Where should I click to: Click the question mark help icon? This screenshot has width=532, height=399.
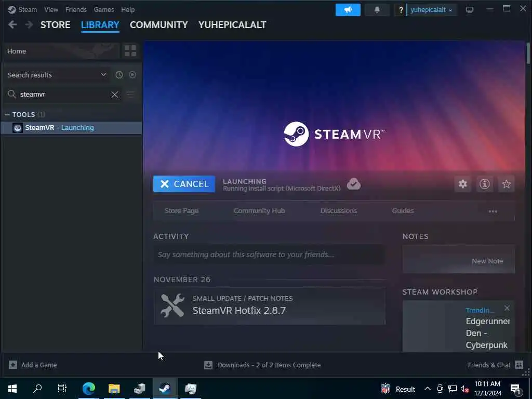(x=401, y=10)
